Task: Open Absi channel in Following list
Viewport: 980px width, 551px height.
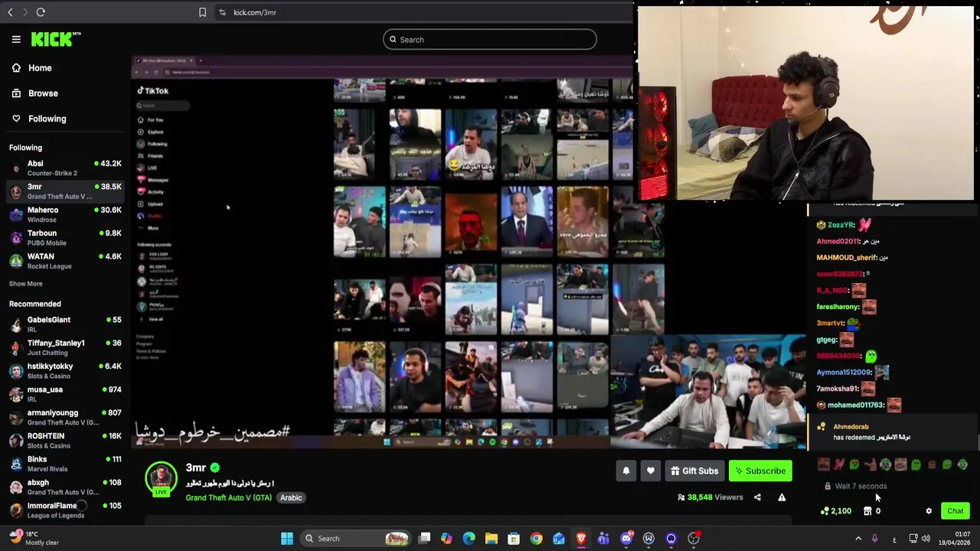Action: point(65,168)
